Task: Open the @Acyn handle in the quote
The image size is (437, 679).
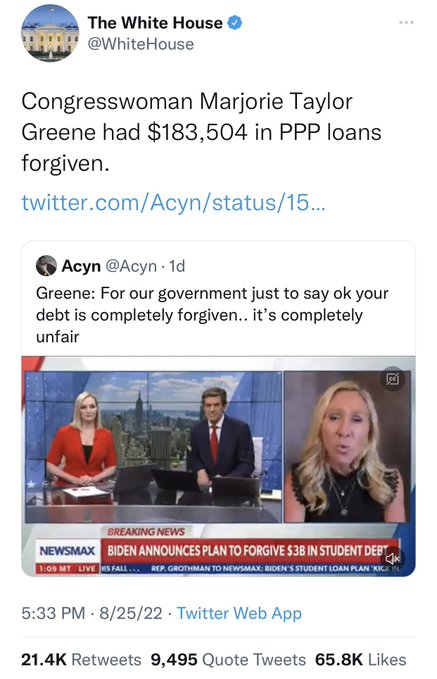Action: 131,266
